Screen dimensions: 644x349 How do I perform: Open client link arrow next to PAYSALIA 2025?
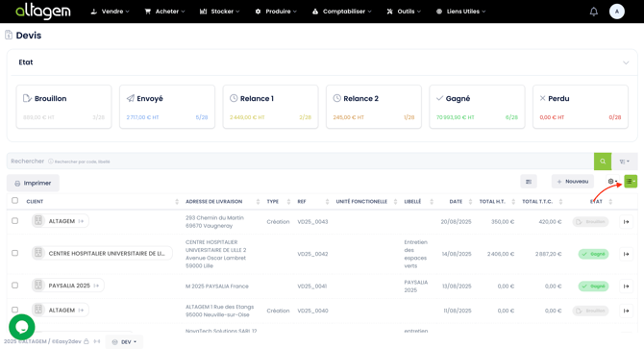click(x=96, y=286)
